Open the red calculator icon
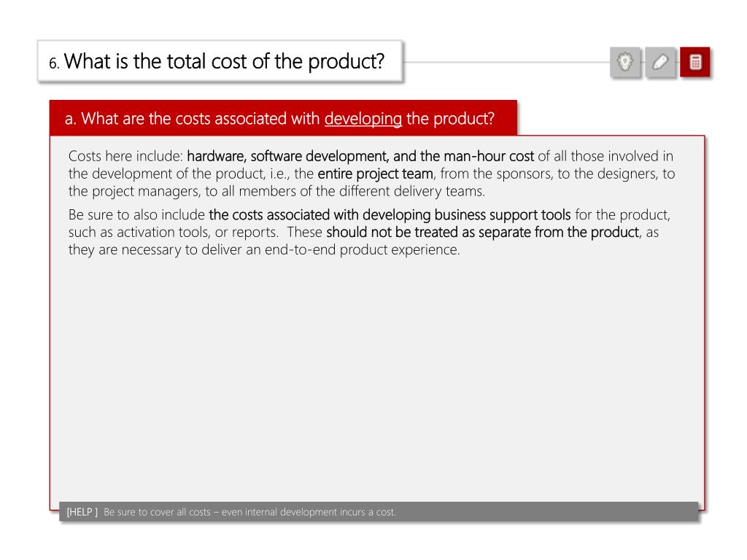 point(695,62)
